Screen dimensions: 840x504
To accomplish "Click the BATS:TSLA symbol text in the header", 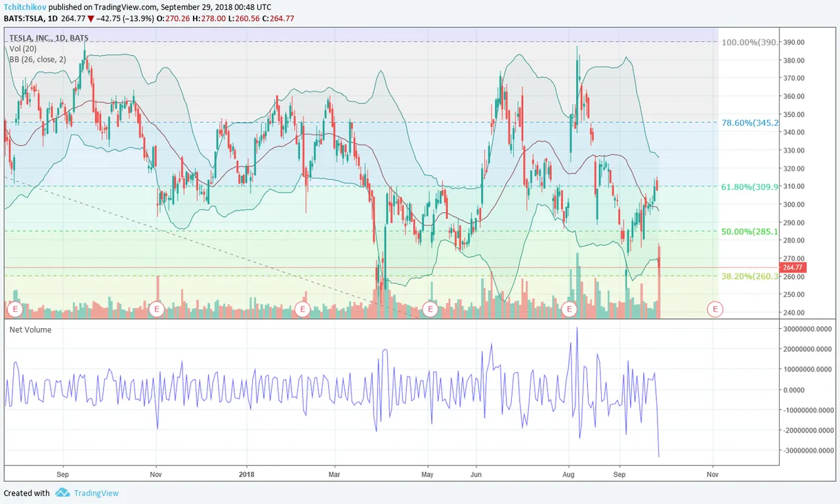I will (x=22, y=18).
